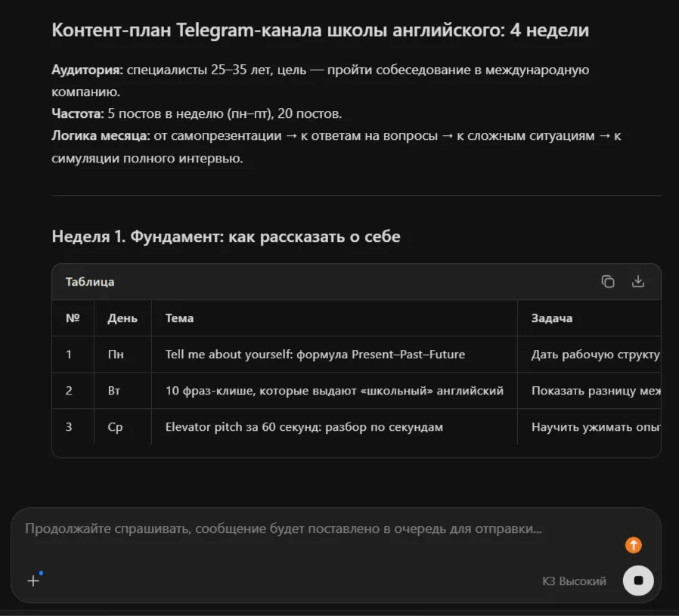Download the table using the download icon
679x616 pixels.
tap(638, 282)
